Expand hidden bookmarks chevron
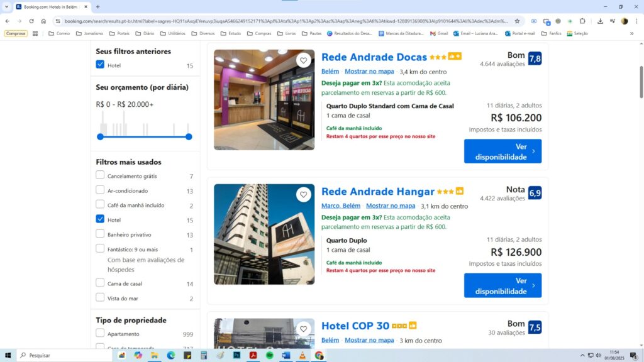644x362 pixels. [631, 34]
